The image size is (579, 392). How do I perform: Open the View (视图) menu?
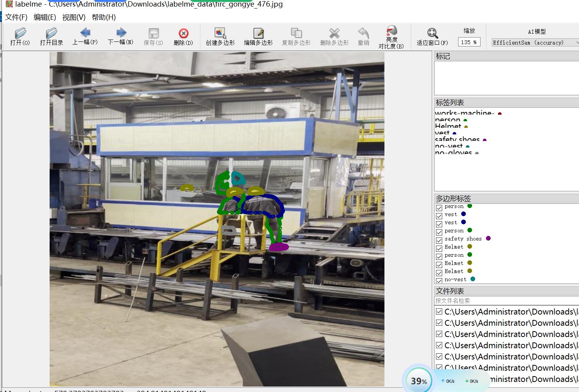[74, 17]
